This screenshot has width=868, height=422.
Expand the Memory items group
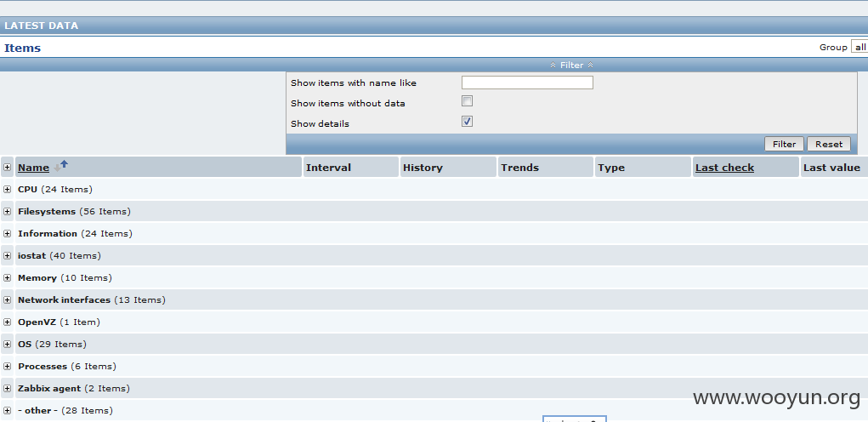coord(7,278)
